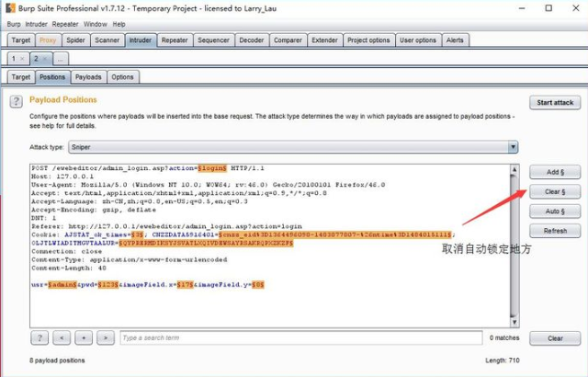Click the Burp Suite logo icon in title bar
This screenshot has height=377, width=588.
[x=10, y=8]
